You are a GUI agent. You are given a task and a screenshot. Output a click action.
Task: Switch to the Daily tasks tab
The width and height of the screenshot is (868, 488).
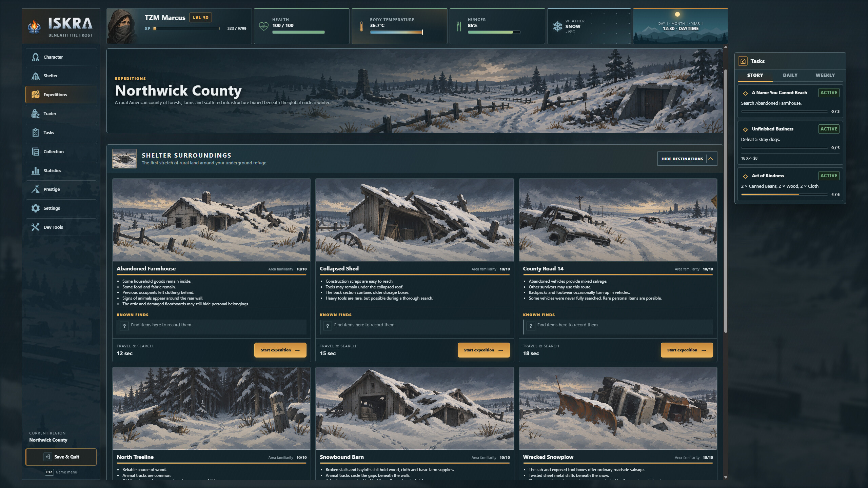[x=790, y=75]
